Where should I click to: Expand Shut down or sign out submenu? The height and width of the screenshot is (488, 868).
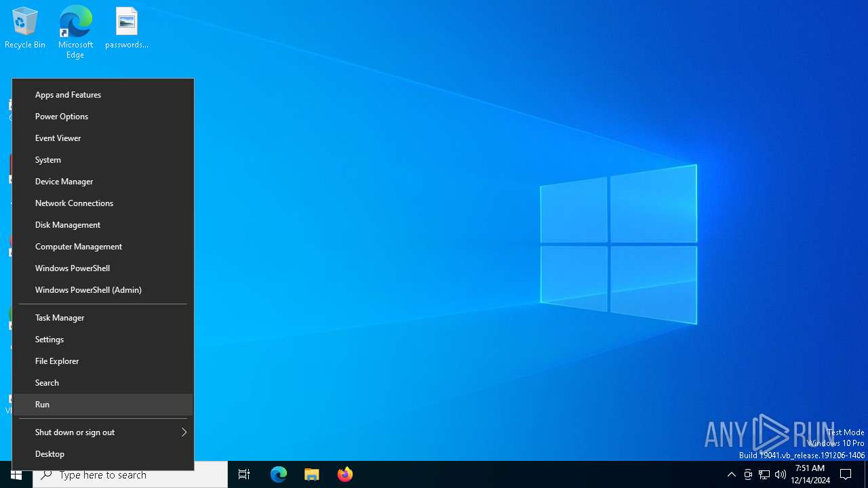point(103,432)
